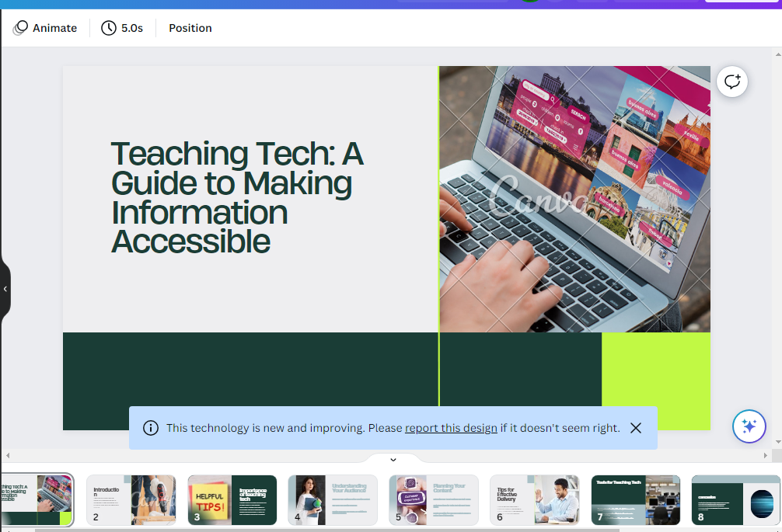This screenshot has width=782, height=532.
Task: Expand the collapsed side panel arrow
Action: 5,289
